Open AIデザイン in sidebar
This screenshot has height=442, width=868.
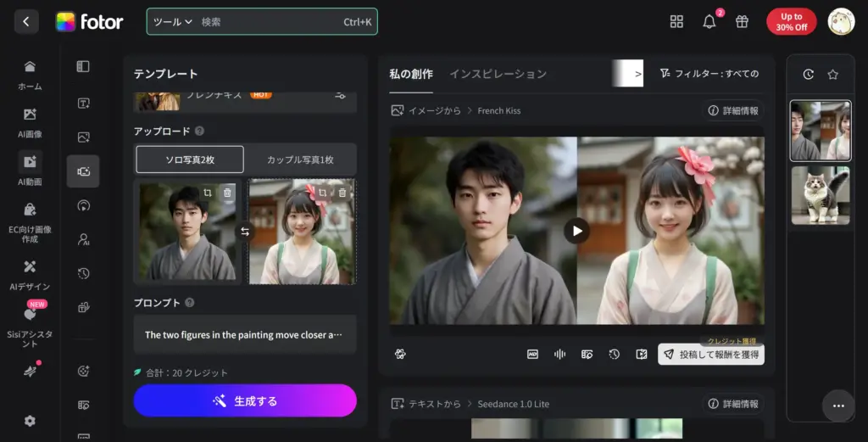30,275
